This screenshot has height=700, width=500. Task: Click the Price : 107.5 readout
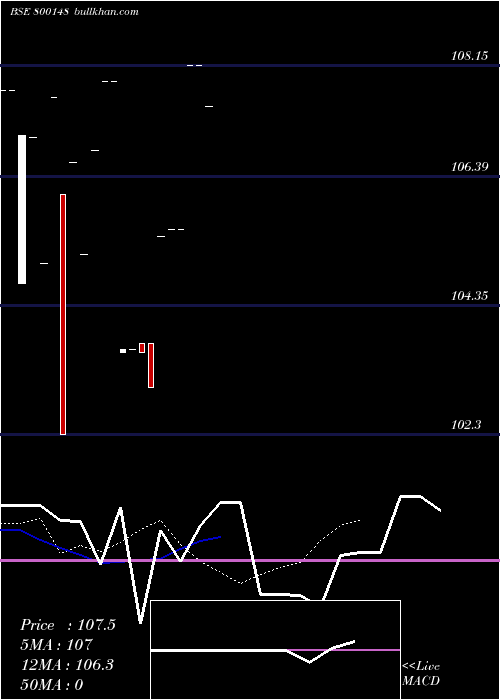68,625
